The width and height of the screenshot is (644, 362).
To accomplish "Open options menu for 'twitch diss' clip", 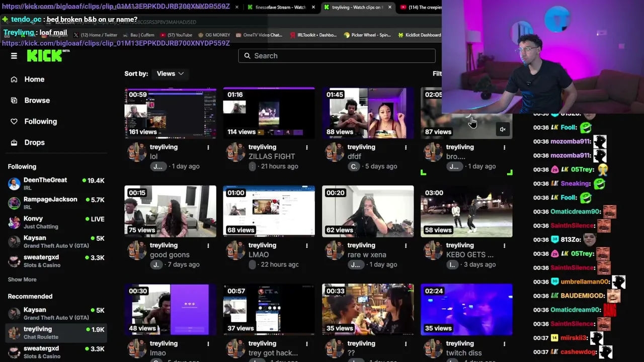I will click(x=504, y=343).
